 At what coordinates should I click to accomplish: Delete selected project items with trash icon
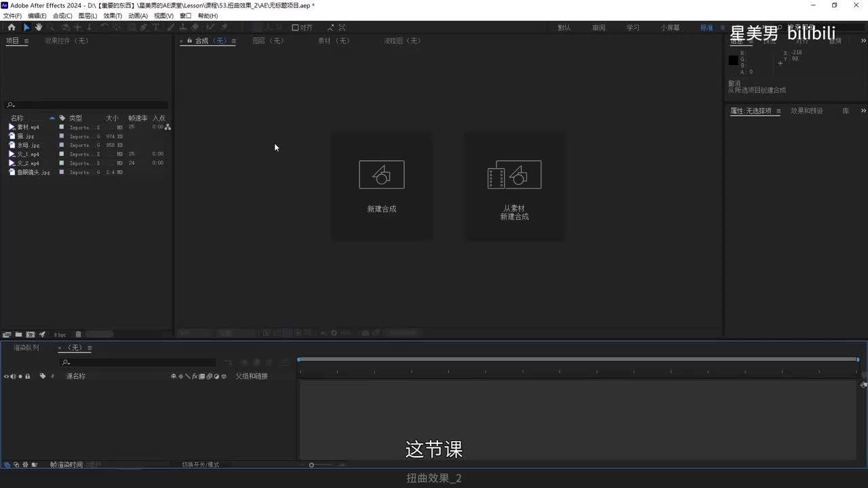78,334
